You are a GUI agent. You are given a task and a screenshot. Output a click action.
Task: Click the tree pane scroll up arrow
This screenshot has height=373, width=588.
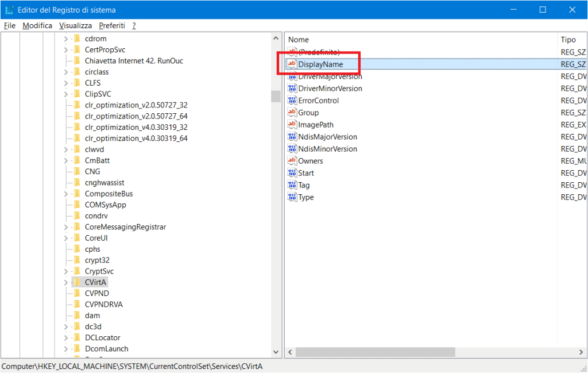(276, 39)
